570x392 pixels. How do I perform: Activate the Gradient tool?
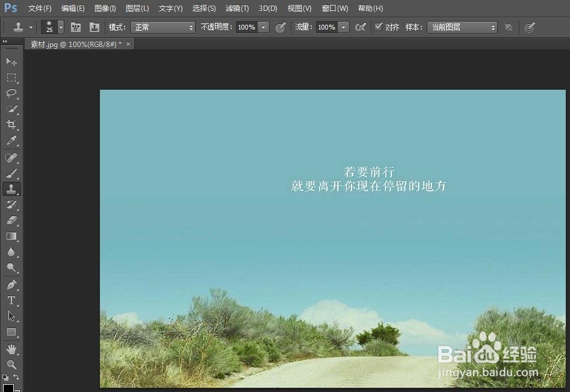coord(11,236)
